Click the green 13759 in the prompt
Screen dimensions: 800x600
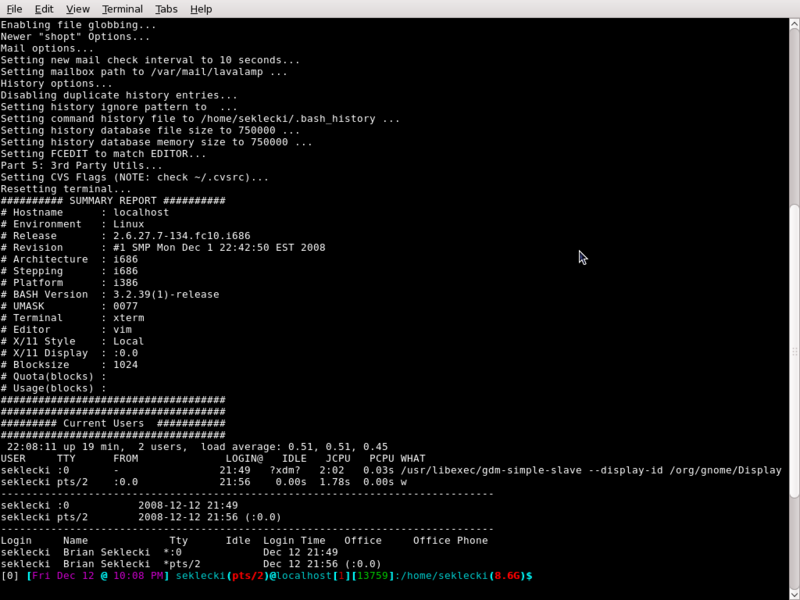pyautogui.click(x=372, y=576)
